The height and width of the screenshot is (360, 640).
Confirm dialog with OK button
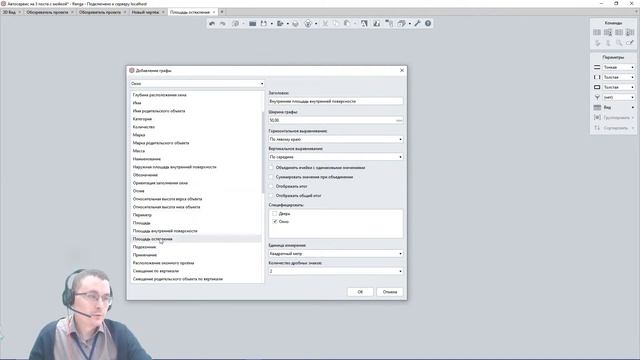[x=360, y=292]
